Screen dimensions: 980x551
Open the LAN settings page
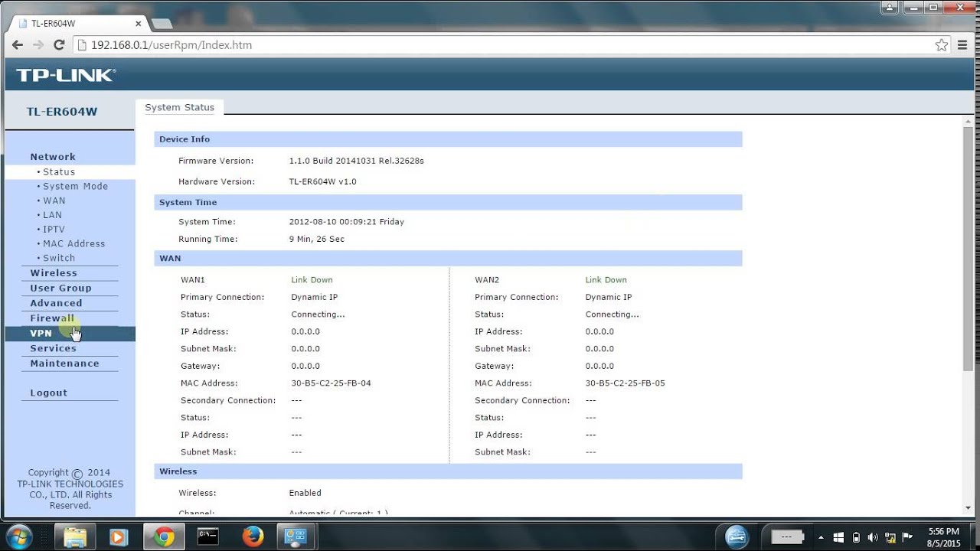pos(52,216)
